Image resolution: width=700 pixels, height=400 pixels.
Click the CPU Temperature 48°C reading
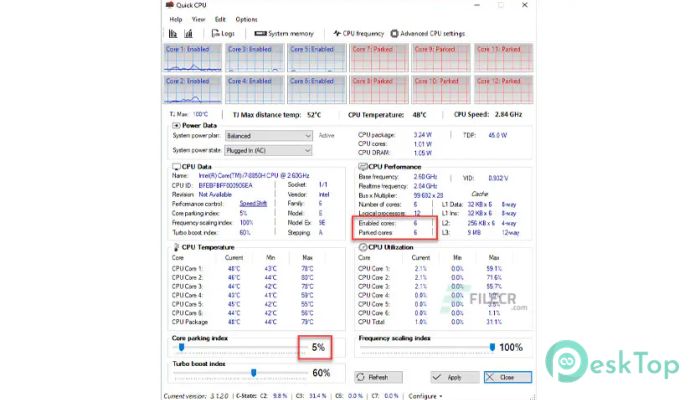click(419, 115)
